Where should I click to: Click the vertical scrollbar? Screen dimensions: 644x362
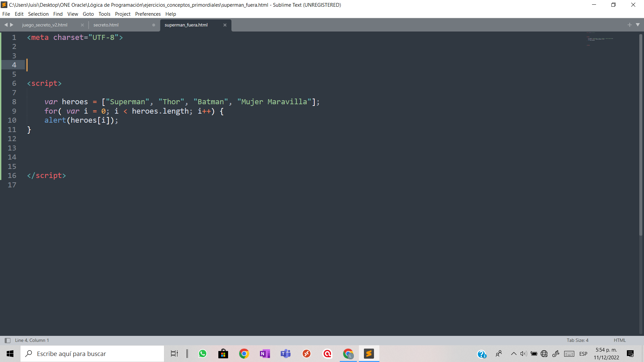[x=641, y=134]
